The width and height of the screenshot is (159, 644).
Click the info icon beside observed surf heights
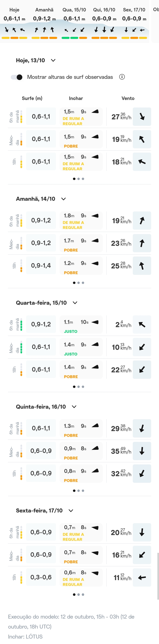tap(122, 77)
